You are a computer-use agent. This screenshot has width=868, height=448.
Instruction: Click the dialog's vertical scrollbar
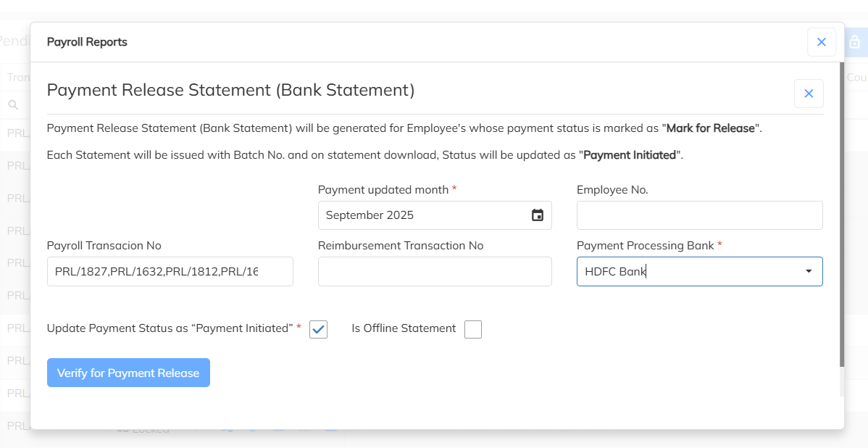pos(841,217)
